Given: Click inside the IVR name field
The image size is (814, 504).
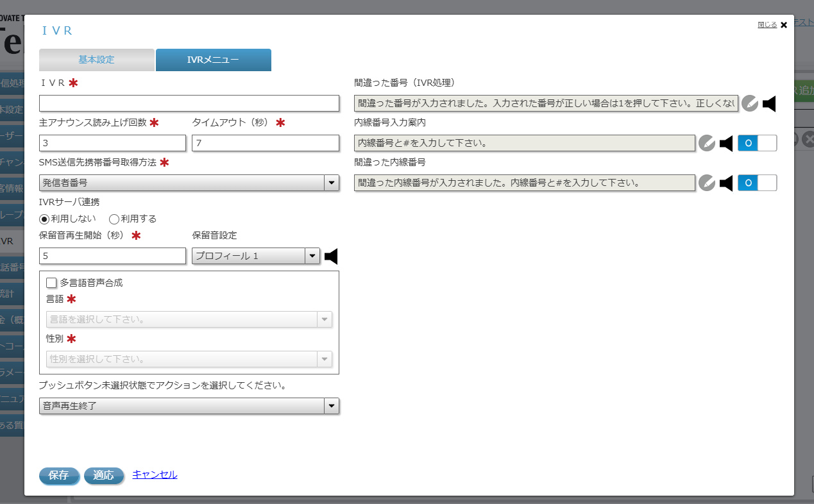Looking at the screenshot, I should [189, 103].
